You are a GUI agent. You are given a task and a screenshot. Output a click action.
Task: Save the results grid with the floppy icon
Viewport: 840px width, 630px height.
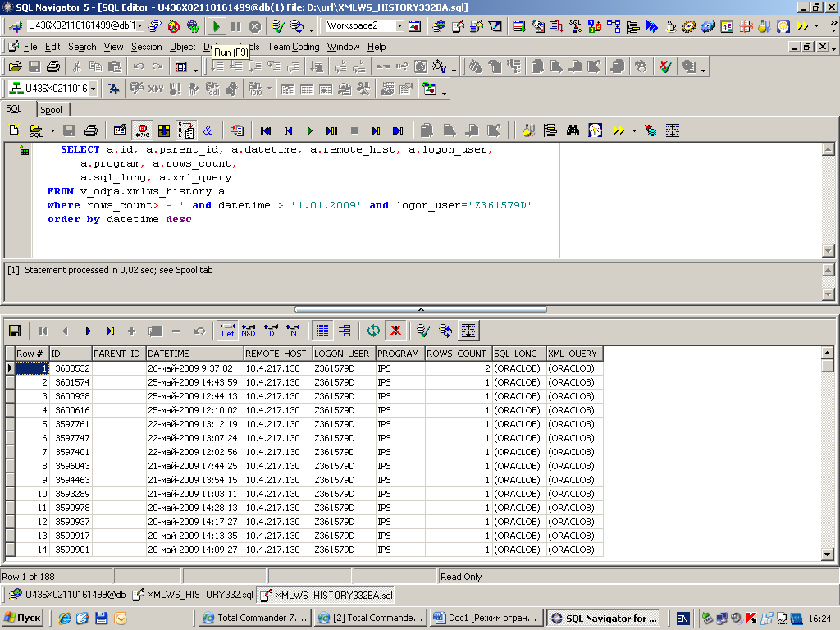click(x=14, y=331)
